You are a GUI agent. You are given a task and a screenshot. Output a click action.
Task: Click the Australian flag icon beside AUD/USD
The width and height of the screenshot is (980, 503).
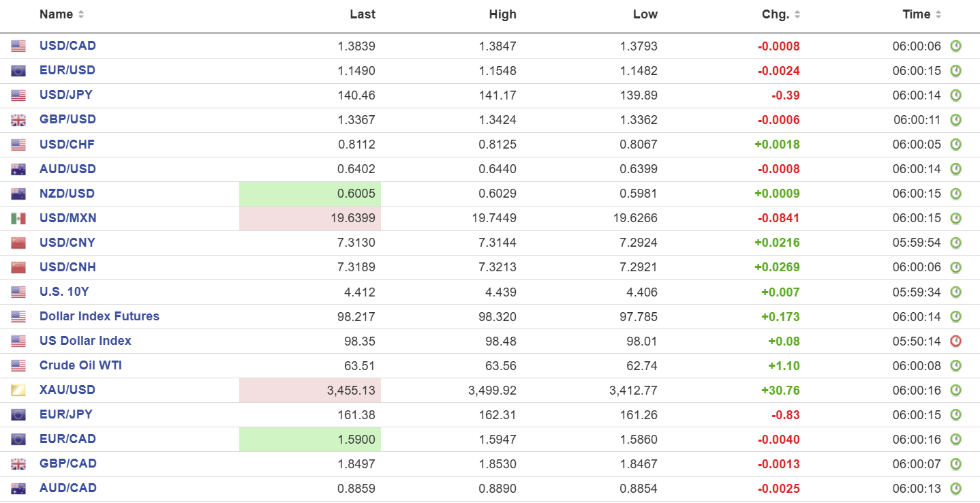tap(18, 169)
